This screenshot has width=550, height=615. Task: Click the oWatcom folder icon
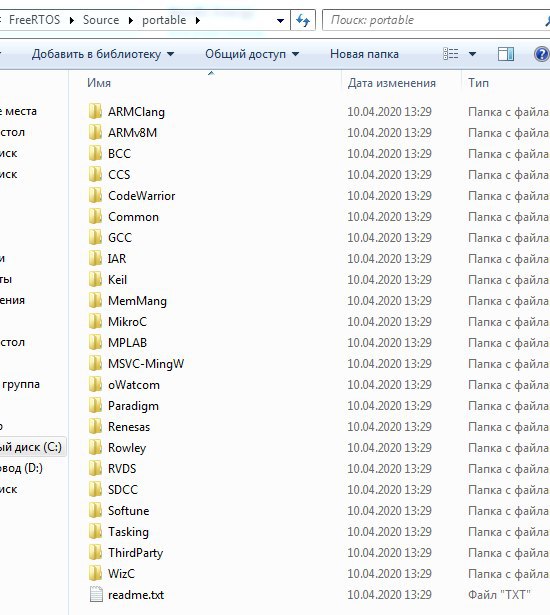point(95,384)
